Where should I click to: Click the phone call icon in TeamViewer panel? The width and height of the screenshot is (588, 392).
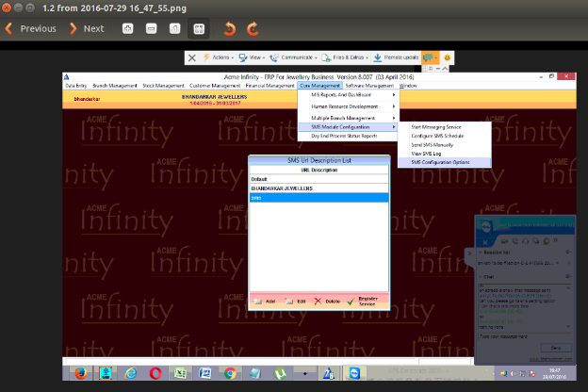(515, 241)
